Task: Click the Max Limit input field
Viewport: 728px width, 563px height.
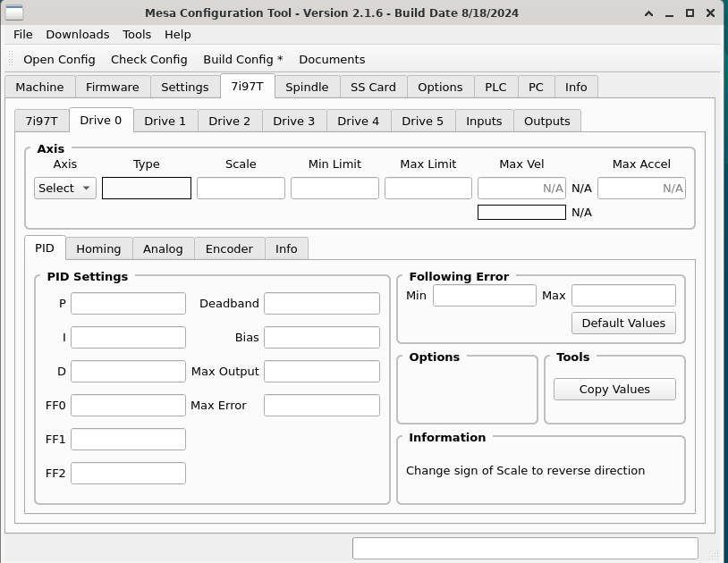Action: [428, 189]
